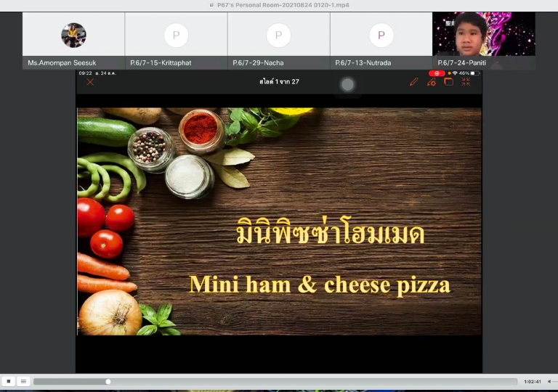Select P.6/7-13-Nutrada participant tile
The image size is (558, 392).
(381, 41)
